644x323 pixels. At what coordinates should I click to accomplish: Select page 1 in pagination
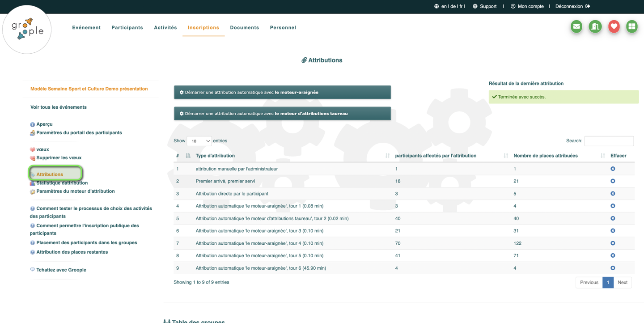pos(608,282)
